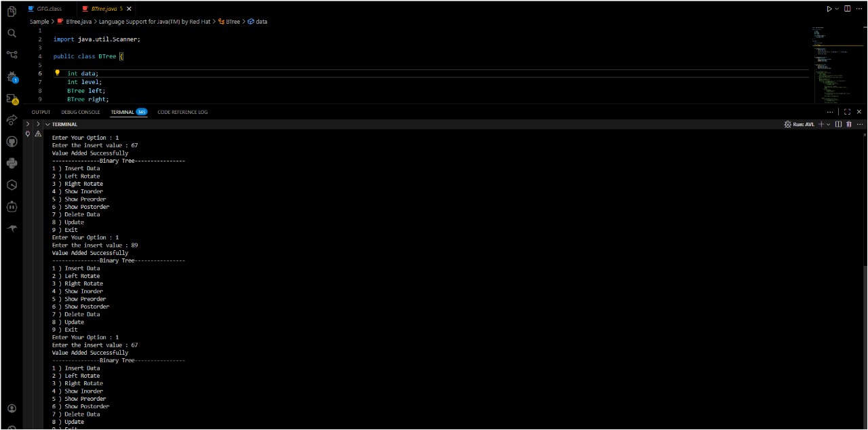Split the terminal pane
868x430 pixels.
click(838, 124)
